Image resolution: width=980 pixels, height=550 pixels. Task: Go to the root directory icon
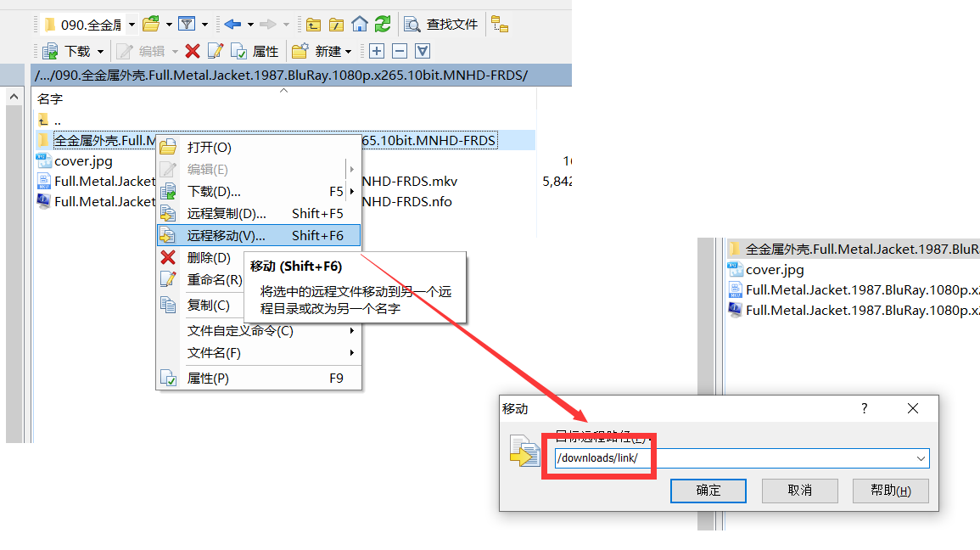click(336, 25)
